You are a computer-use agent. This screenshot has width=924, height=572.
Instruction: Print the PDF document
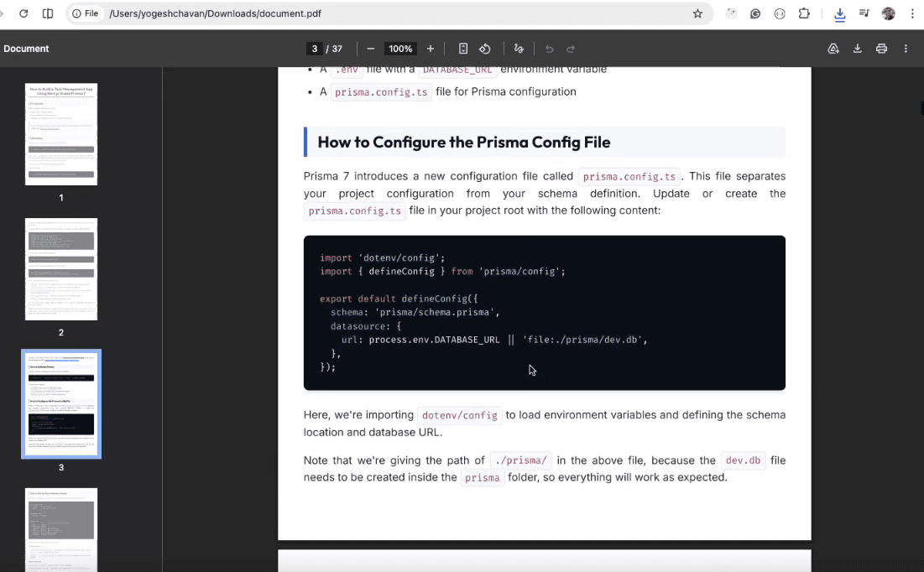(x=881, y=49)
